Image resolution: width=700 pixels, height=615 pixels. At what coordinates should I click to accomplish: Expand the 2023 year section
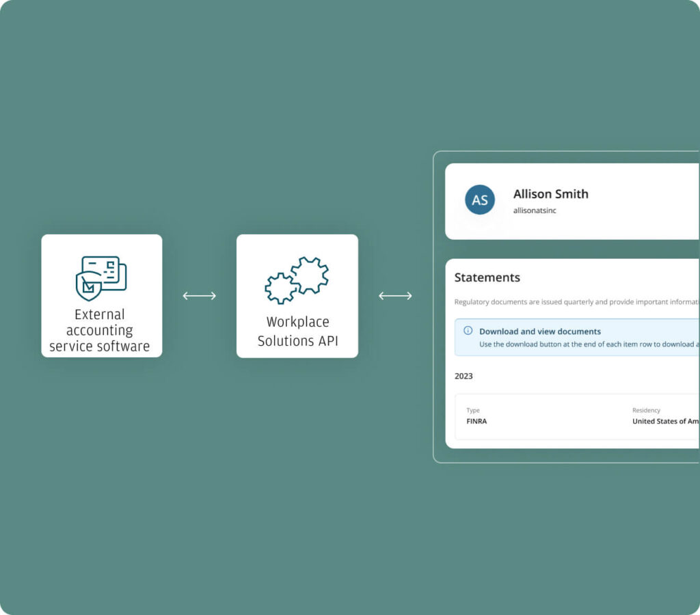coord(463,377)
